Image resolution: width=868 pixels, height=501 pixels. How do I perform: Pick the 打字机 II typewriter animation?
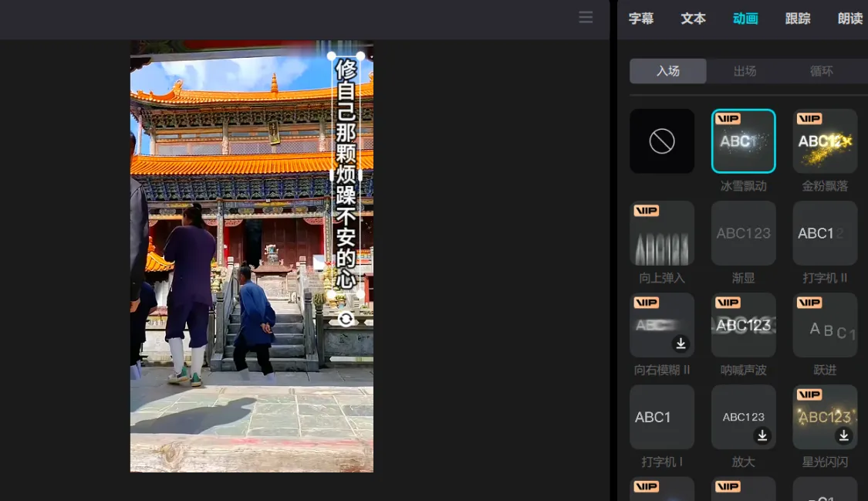click(825, 233)
